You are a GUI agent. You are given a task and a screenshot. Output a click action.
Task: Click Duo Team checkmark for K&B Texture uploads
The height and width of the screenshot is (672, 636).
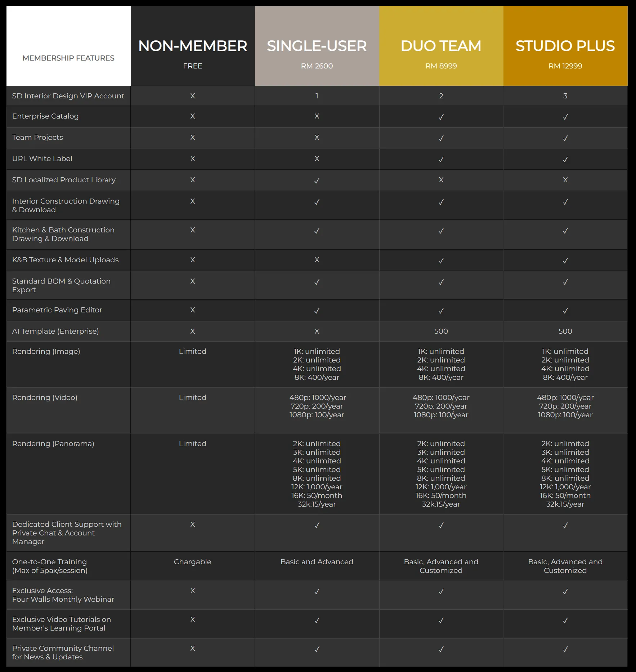(441, 261)
